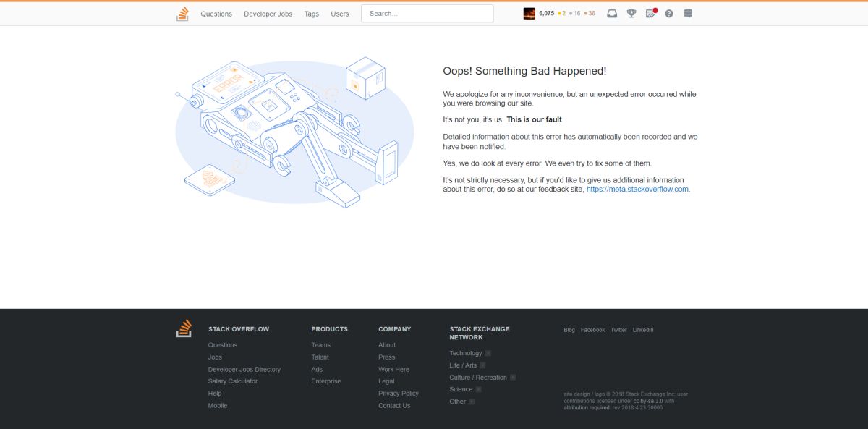This screenshot has height=429, width=868.
Task: Open Twitter link in footer
Action: [618, 330]
